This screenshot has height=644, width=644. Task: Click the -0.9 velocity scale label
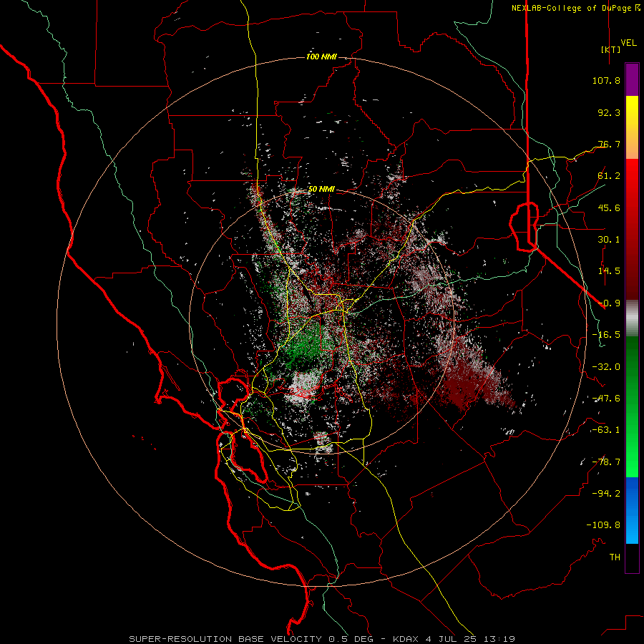tap(609, 303)
